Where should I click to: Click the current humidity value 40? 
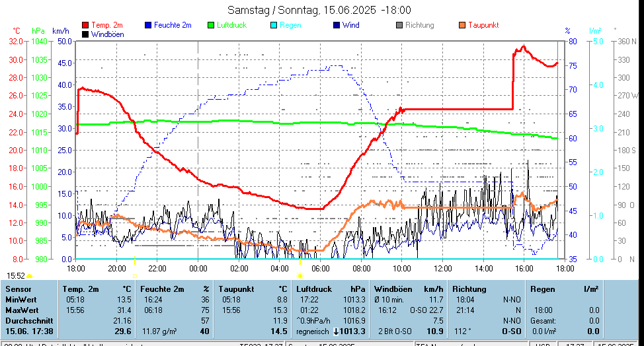pos(204,331)
